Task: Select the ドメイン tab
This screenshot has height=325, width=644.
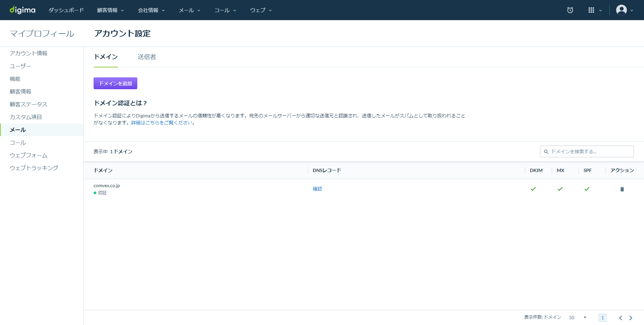Action: click(x=106, y=57)
